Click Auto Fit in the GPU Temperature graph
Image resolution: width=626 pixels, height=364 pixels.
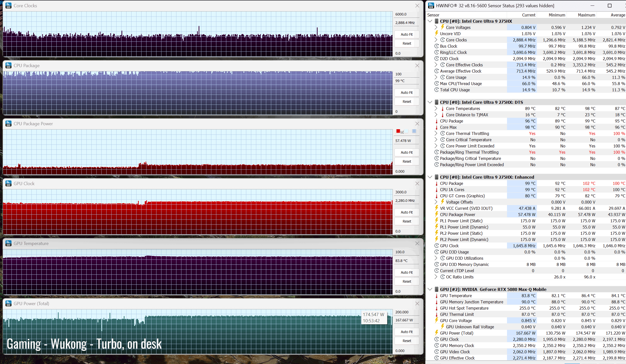[x=407, y=272]
